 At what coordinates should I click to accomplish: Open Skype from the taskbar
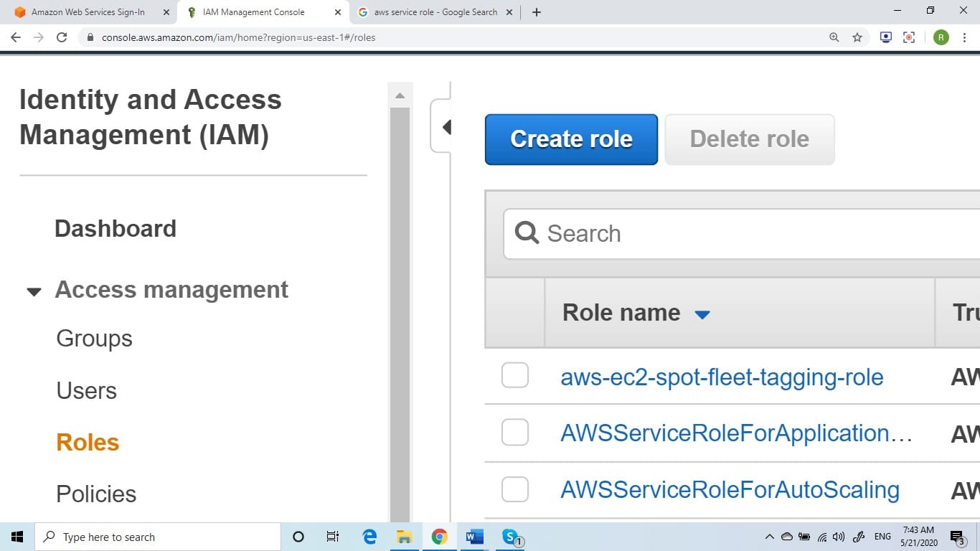click(509, 537)
